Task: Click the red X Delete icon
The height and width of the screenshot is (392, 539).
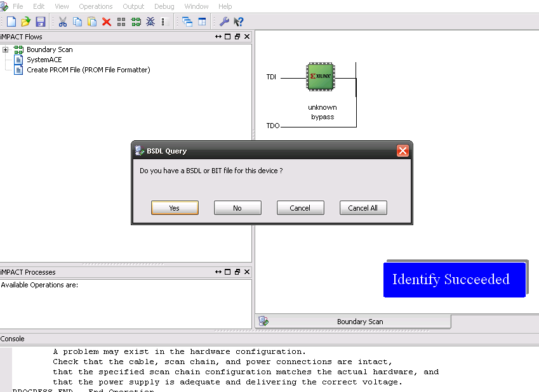Action: (x=107, y=22)
